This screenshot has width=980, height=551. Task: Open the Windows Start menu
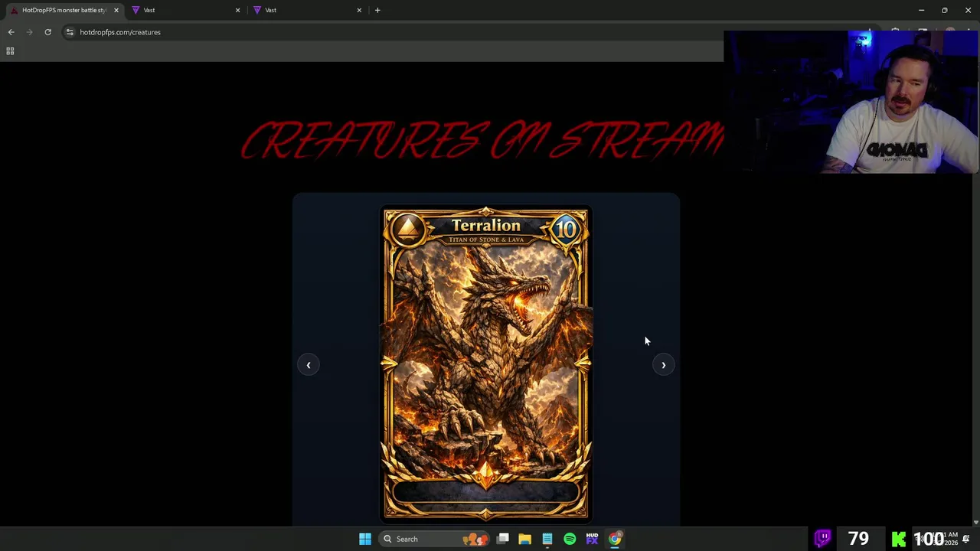coord(365,539)
